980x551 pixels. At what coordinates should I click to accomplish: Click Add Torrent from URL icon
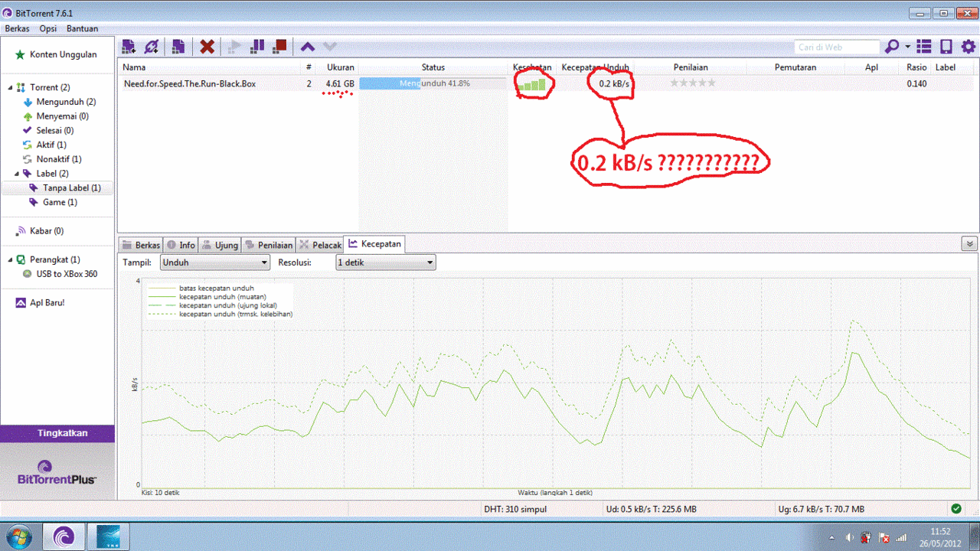pyautogui.click(x=152, y=47)
